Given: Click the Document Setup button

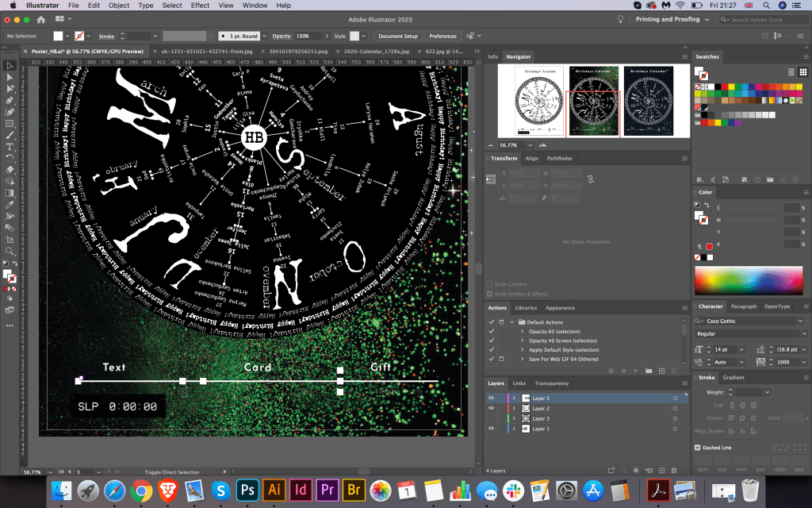Looking at the screenshot, I should pyautogui.click(x=397, y=36).
